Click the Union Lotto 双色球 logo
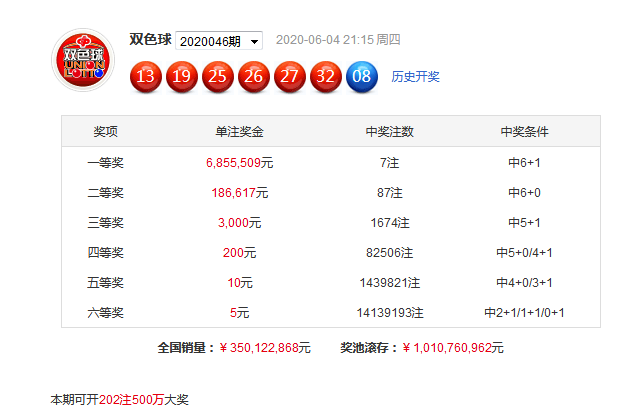The width and height of the screenshot is (637, 417). click(83, 60)
